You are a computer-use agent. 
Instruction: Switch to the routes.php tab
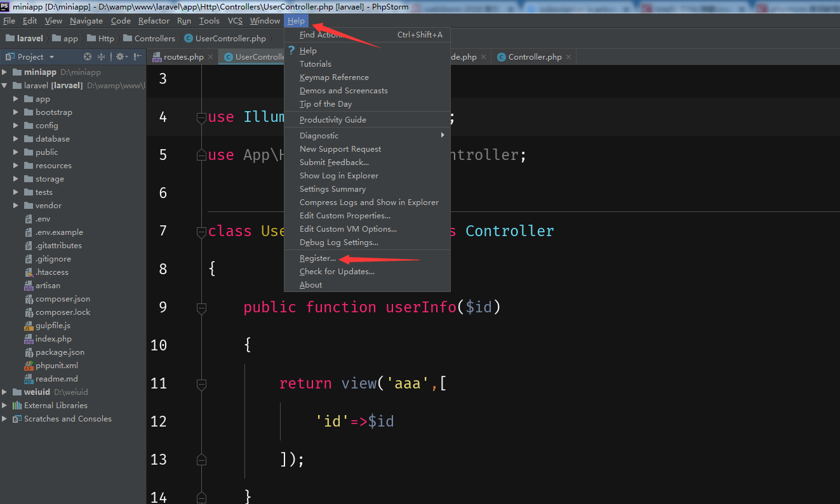click(183, 57)
